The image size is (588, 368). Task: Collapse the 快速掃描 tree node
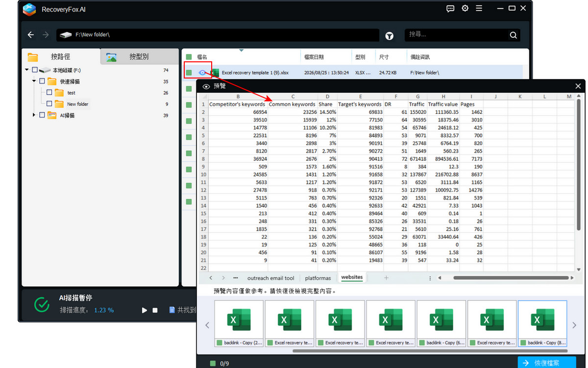click(34, 81)
